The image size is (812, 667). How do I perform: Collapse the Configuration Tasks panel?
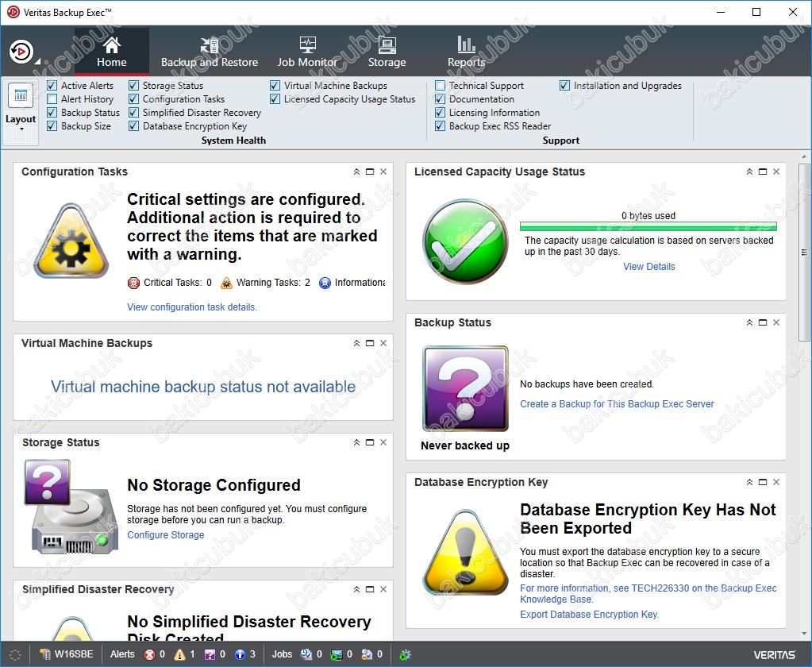coord(357,172)
